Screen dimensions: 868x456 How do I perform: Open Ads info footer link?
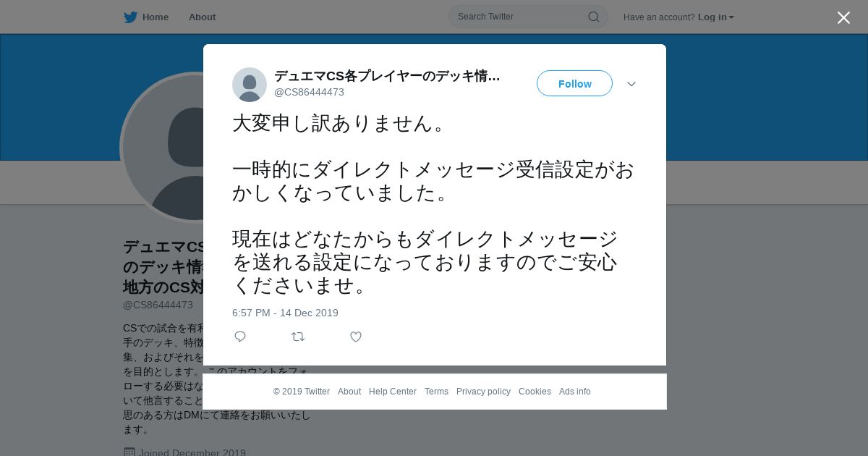(x=575, y=392)
